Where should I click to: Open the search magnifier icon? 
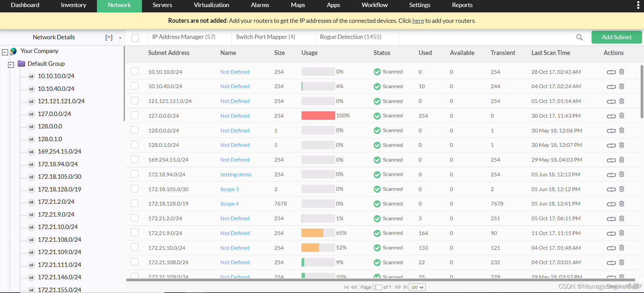tap(579, 37)
